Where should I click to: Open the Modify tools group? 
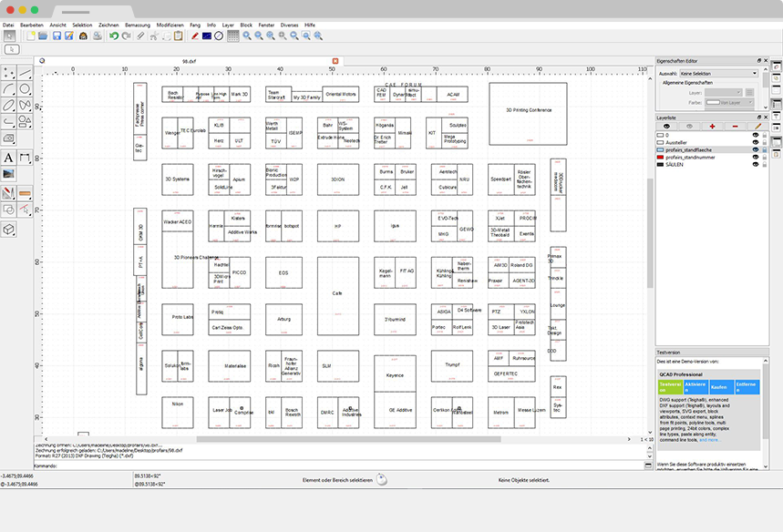tap(8, 193)
